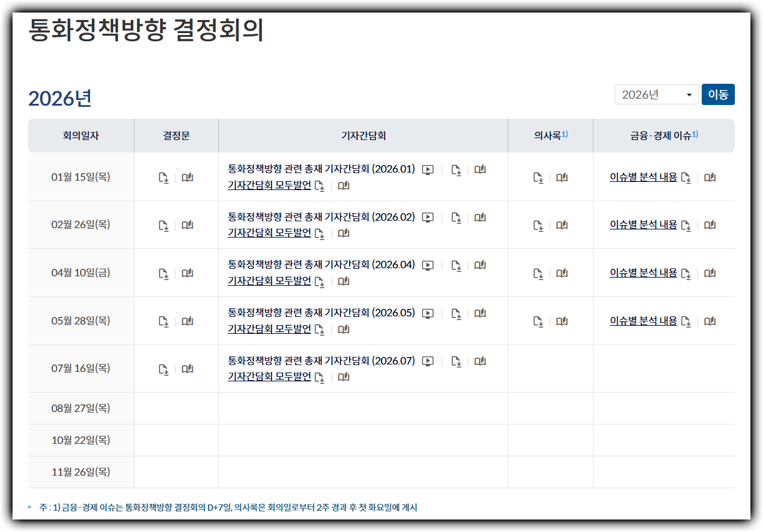Viewport: 763px width, 532px height.
Task: Click the 이동 button
Action: pos(718,94)
